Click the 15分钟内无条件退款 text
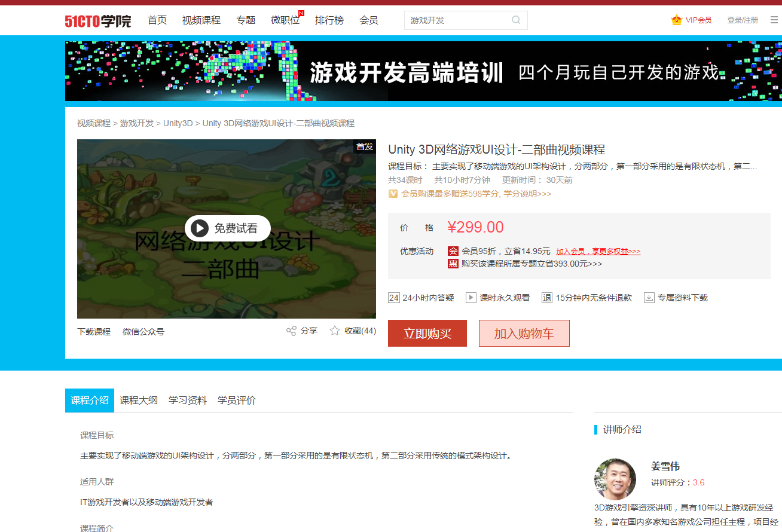Screen dimensions: 782x532 [594, 298]
